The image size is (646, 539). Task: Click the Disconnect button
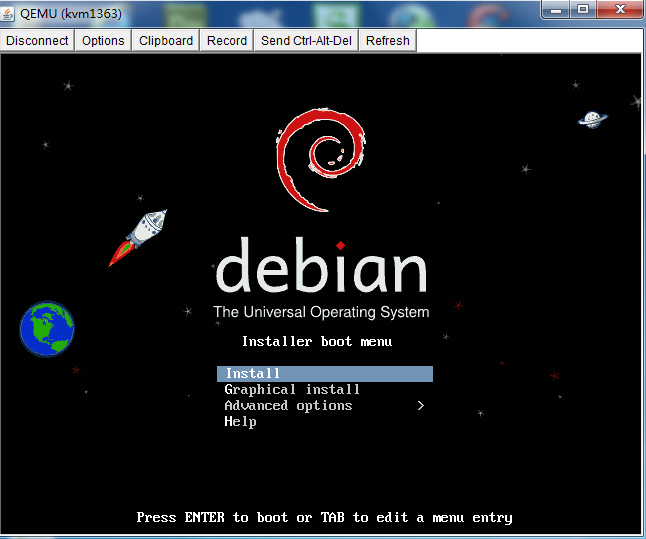37,41
